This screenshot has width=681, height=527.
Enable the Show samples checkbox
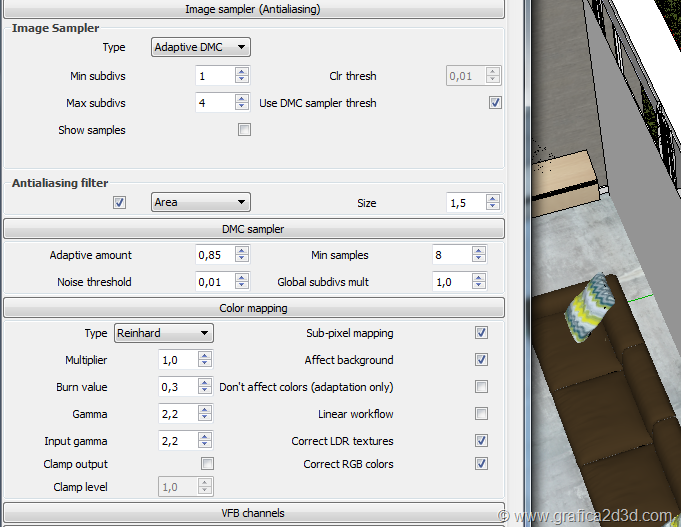pyautogui.click(x=245, y=129)
